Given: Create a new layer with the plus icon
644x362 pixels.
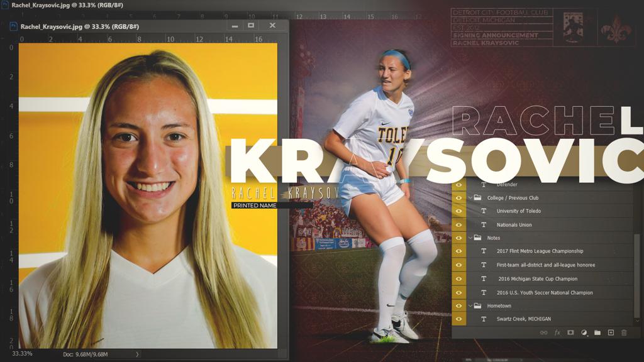Looking at the screenshot, I should coord(611,332).
